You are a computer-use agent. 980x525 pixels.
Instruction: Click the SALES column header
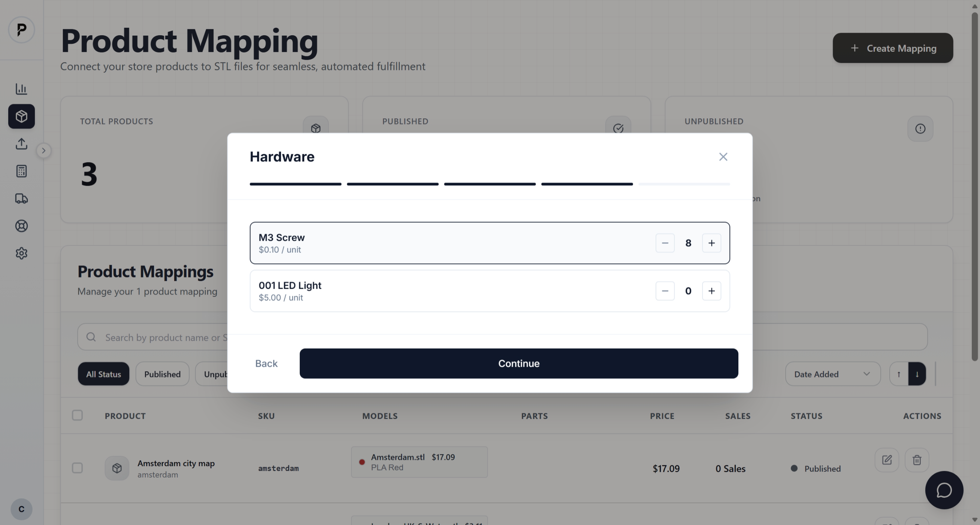(x=738, y=416)
